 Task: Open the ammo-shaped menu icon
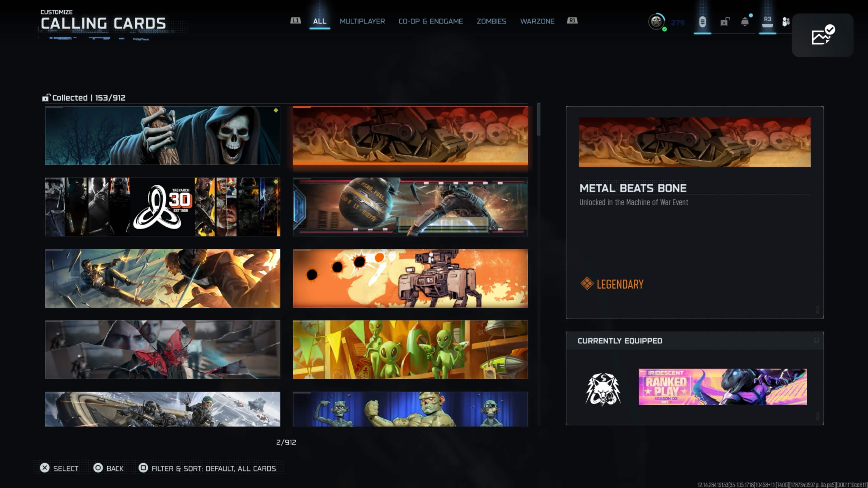[x=702, y=22]
